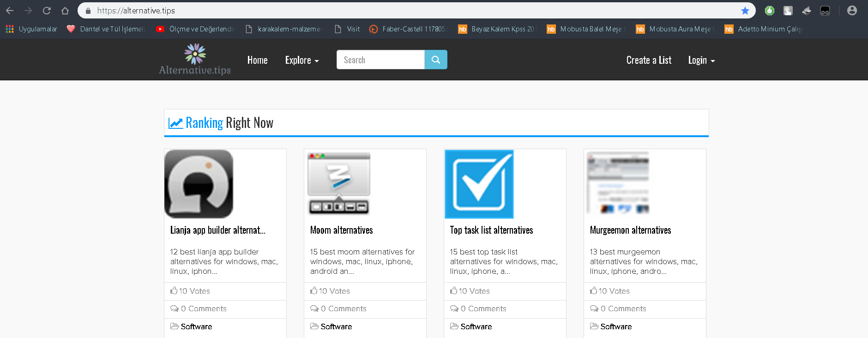Open Lianja app builder alternatives title

(218, 230)
